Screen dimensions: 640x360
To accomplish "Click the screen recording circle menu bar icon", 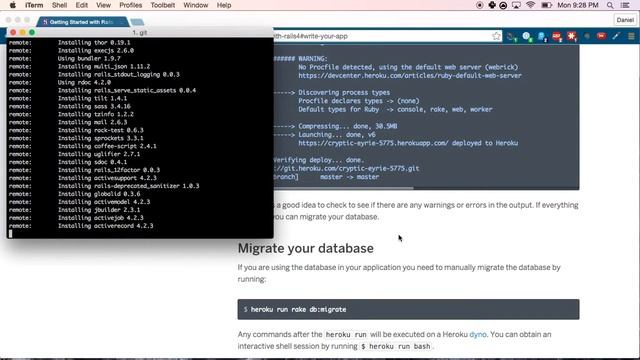I will (x=480, y=5).
